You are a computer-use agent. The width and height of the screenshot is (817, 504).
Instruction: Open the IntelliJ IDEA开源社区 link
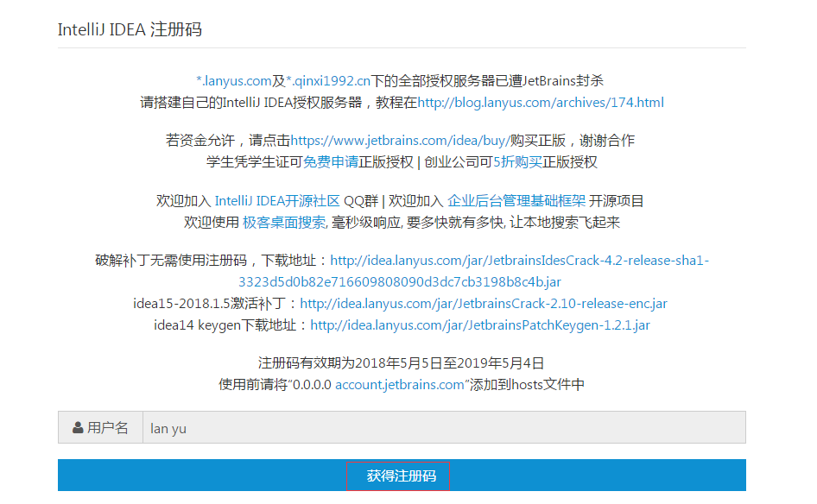pyautogui.click(x=277, y=201)
